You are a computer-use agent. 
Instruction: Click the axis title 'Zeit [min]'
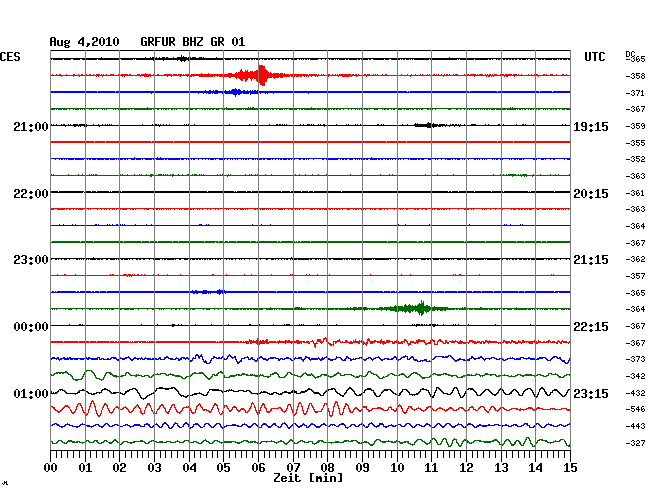coord(308,478)
